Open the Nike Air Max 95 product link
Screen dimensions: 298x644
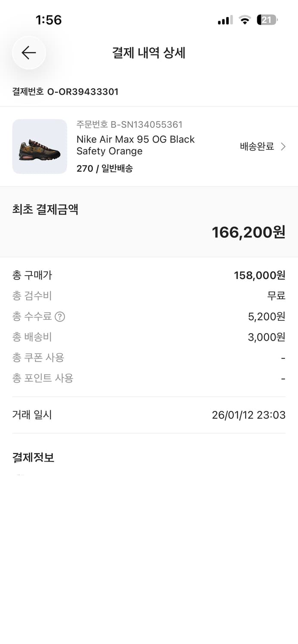135,145
